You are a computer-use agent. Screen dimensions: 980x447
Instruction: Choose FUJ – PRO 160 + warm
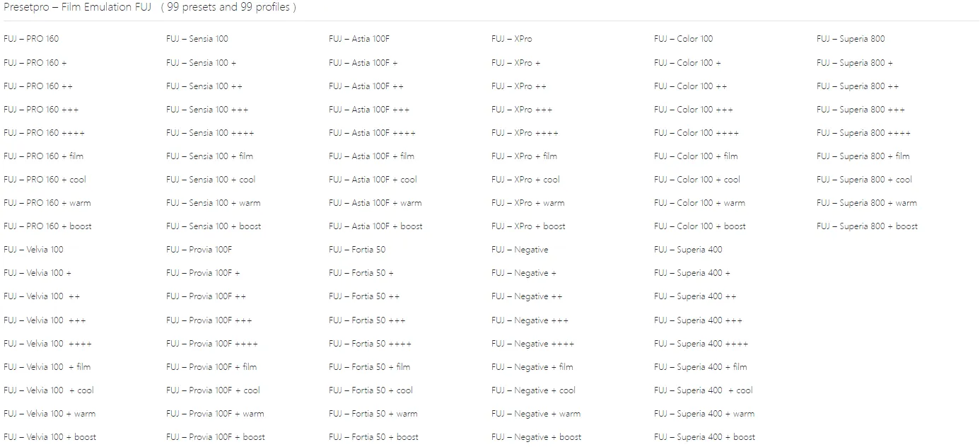click(47, 203)
